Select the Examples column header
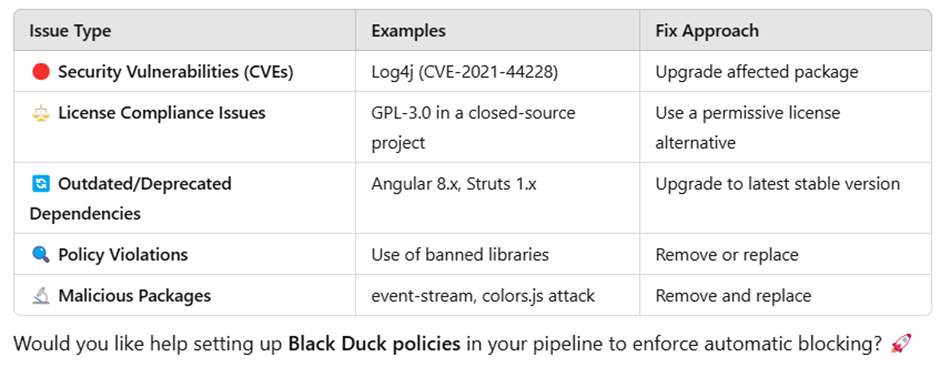This screenshot has height=367, width=940. tap(408, 31)
